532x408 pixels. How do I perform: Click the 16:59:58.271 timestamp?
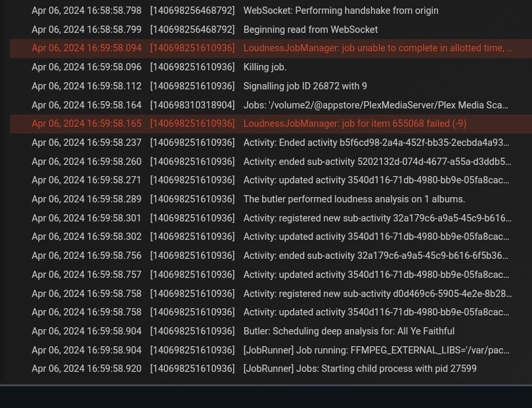(x=86, y=180)
